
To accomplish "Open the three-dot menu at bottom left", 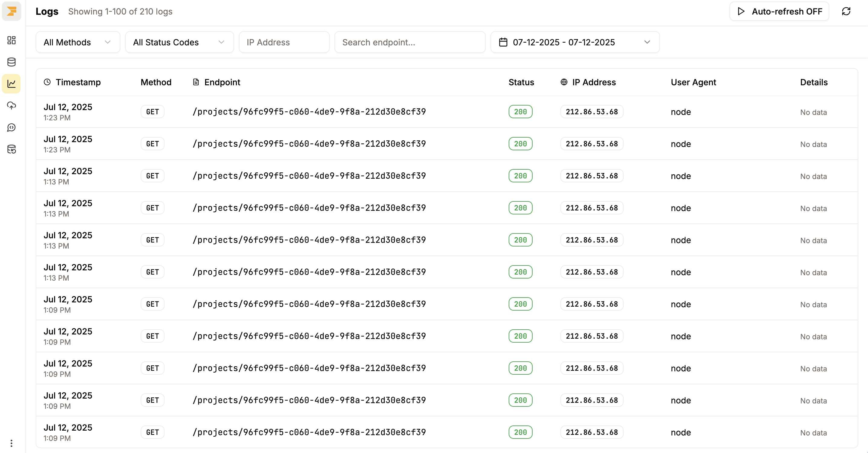I will coord(11,443).
